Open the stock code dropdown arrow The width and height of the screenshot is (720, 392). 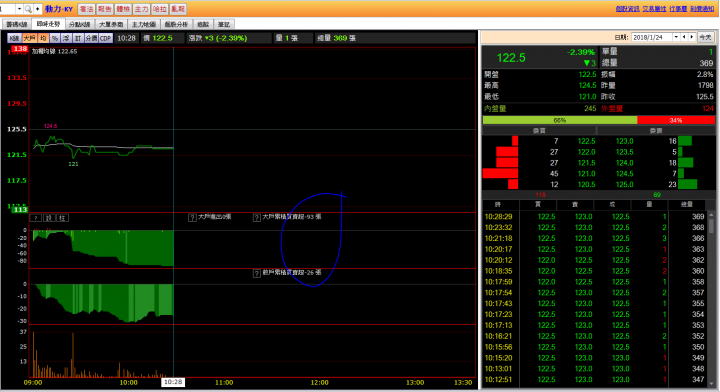[19, 9]
